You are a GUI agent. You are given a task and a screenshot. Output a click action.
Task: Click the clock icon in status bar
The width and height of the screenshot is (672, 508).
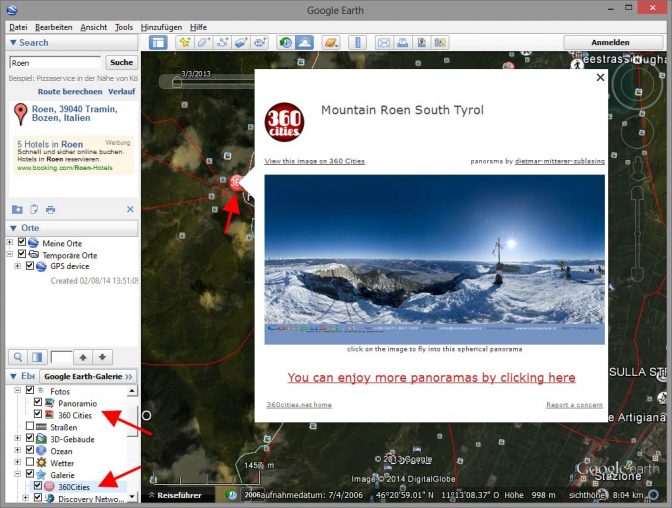click(232, 495)
